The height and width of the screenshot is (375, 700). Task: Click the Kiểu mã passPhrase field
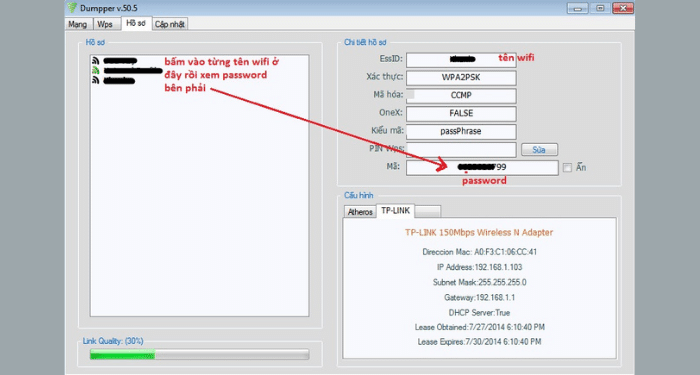[x=461, y=131]
